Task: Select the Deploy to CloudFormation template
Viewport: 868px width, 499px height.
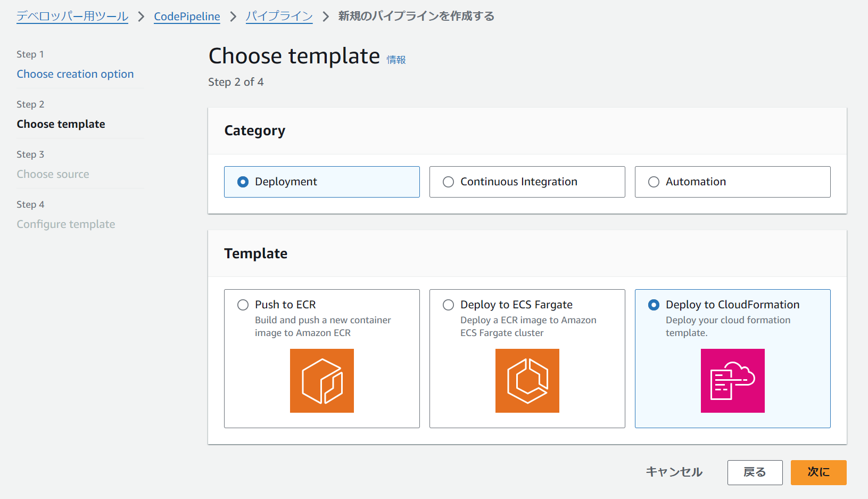Action: coord(654,305)
